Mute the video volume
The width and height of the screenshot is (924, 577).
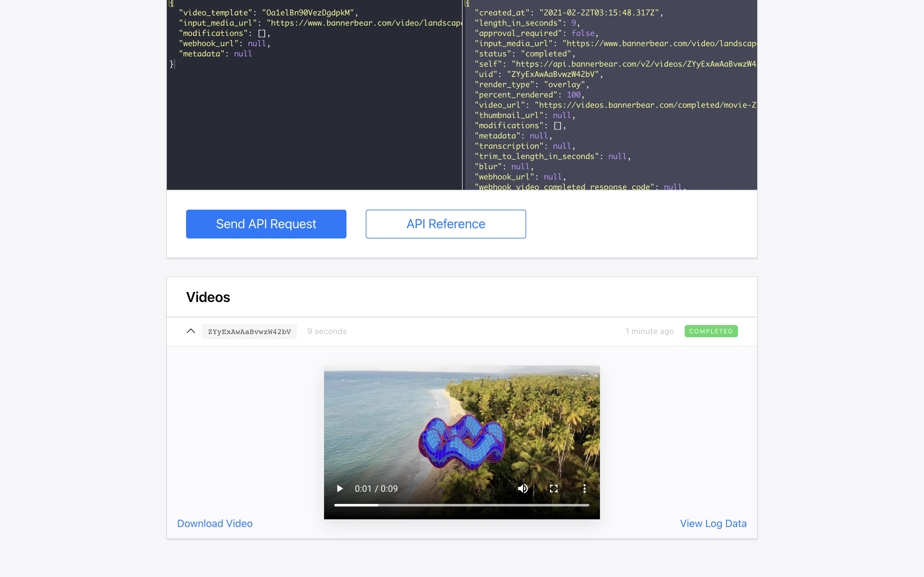[x=523, y=489]
